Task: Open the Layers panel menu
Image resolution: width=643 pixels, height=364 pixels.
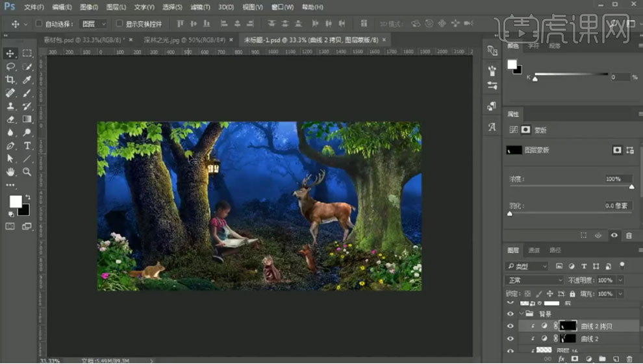Action: coord(640,250)
